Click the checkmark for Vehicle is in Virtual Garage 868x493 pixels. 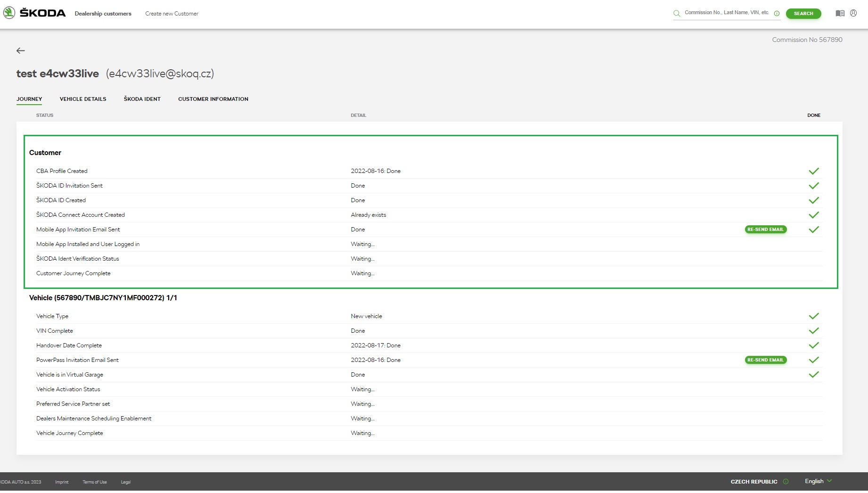814,375
